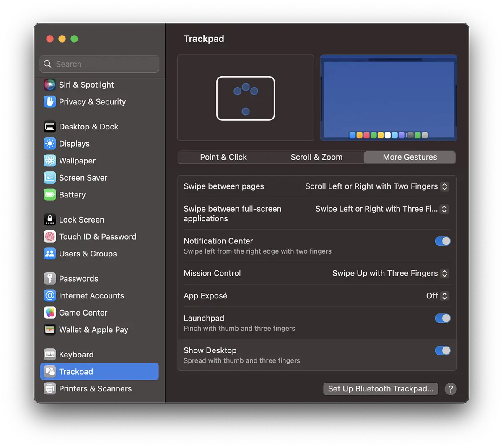Open help with the question mark button
The image size is (503, 448).
pos(451,389)
